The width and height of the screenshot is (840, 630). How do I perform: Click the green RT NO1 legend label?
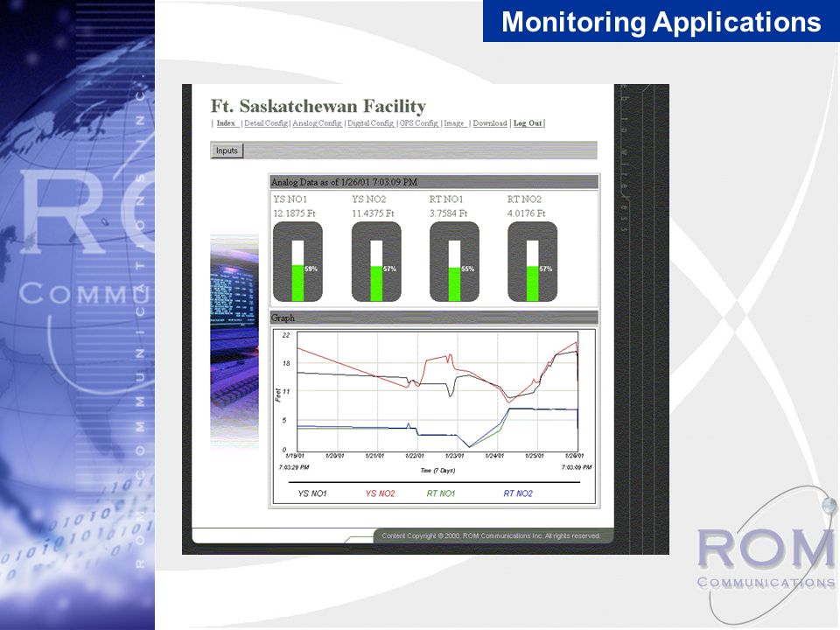pos(441,493)
